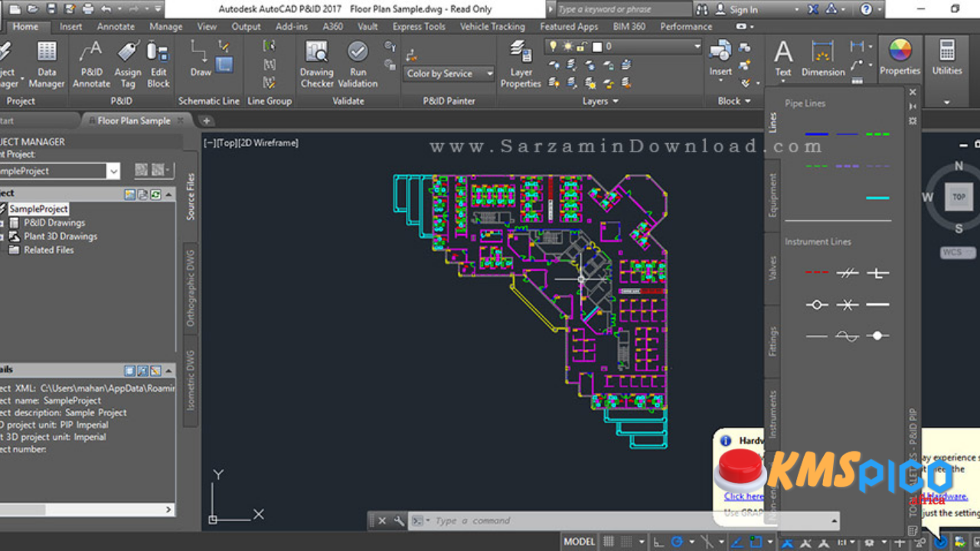
Task: Click the search binoculars icon
Action: click(x=703, y=9)
